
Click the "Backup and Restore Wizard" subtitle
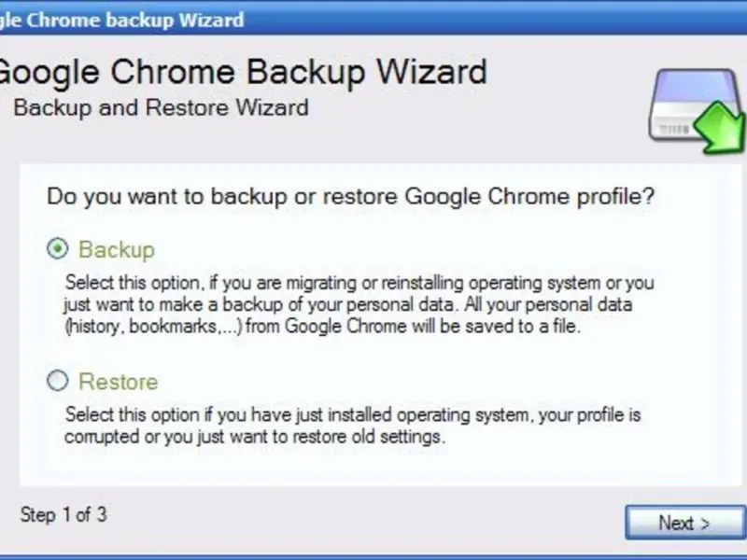(x=161, y=107)
